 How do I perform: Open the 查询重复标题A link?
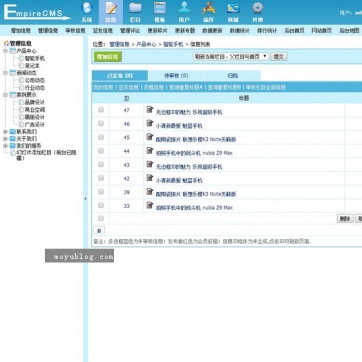tap(186, 87)
